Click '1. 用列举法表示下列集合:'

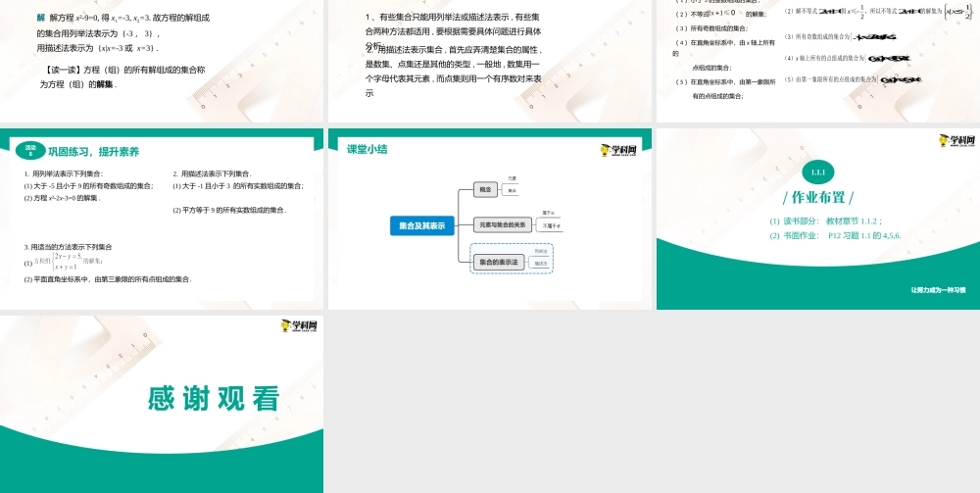pos(64,173)
